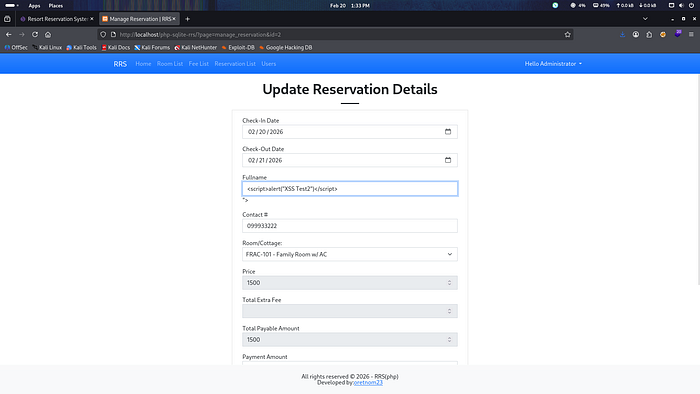Screen dimensions: 700x394
Task: Open the browser home page icon
Action: [48, 34]
